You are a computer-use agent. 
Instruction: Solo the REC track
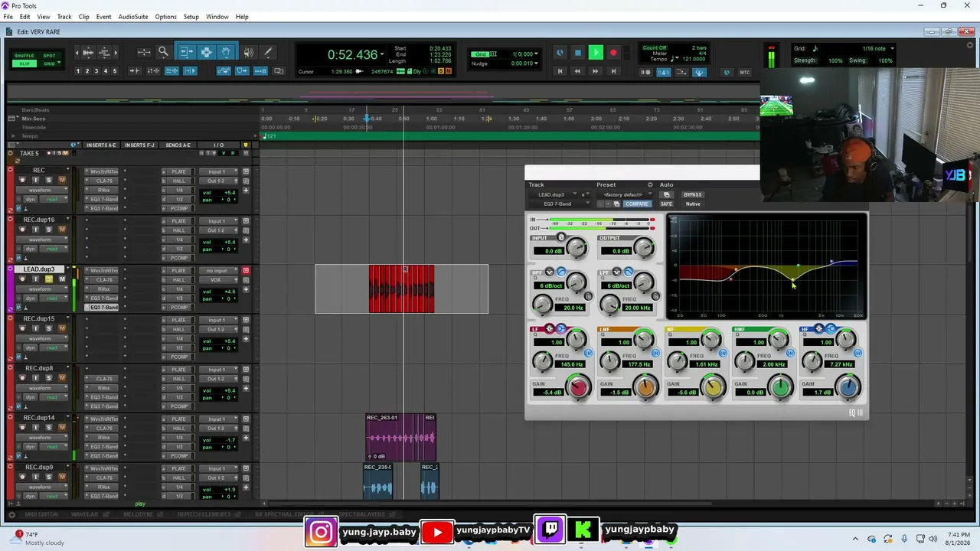pyautogui.click(x=48, y=180)
